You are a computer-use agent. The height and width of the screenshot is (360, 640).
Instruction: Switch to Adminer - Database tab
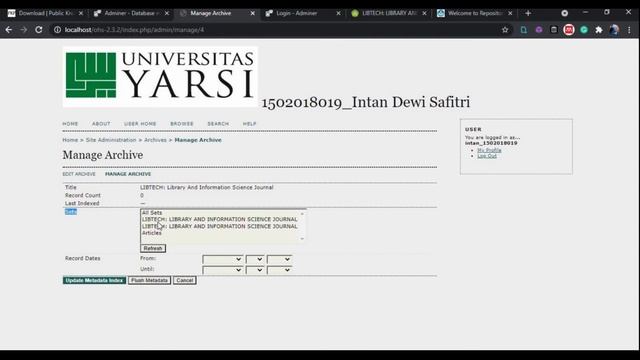(x=131, y=13)
